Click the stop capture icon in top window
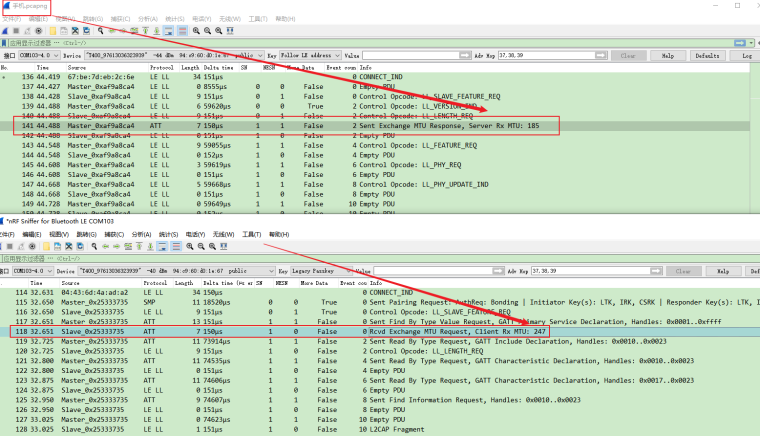 [16, 31]
